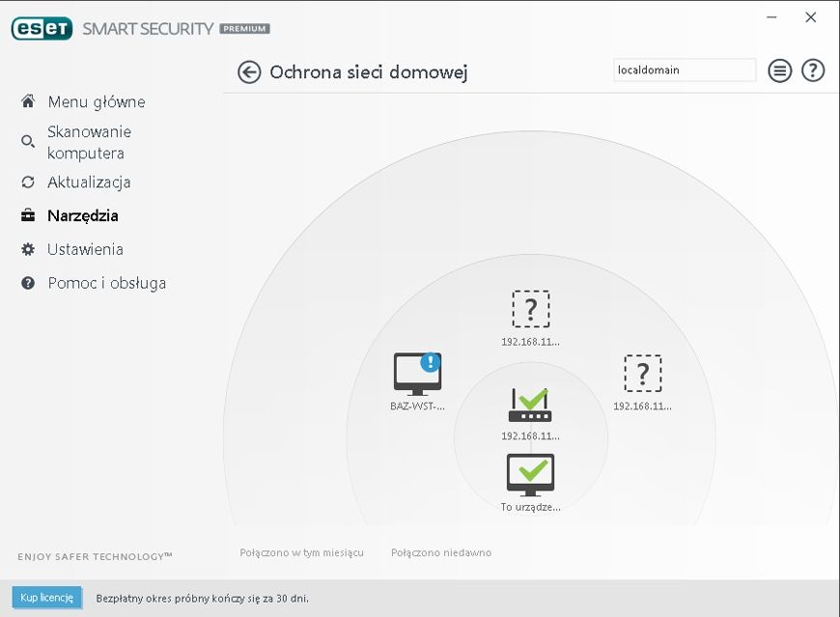
Task: Minimize the ESET window
Action: click(x=771, y=17)
